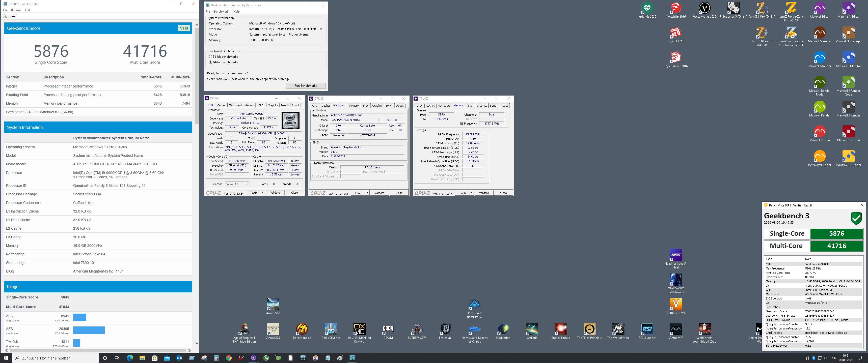Click Close in the Mainboard CPU-Z window
The width and height of the screenshot is (868, 363).
coord(399,193)
